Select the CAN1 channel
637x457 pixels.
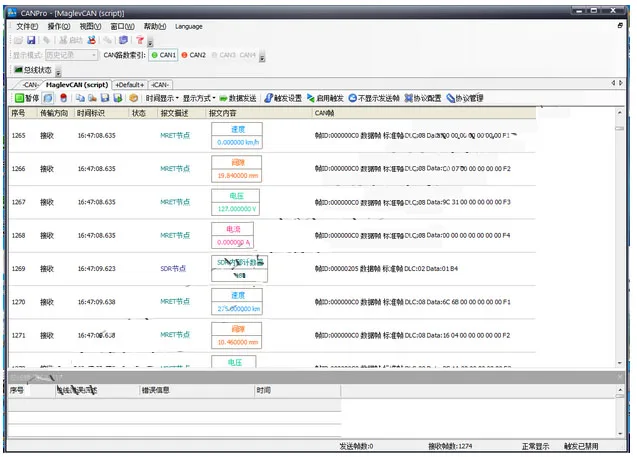pos(163,55)
